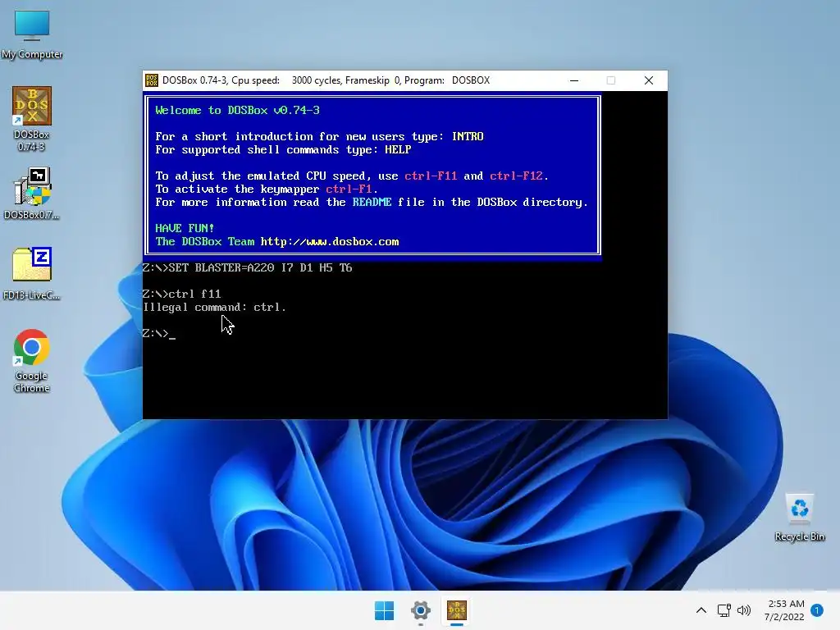This screenshot has height=630, width=840.
Task: Click the DOSBox title bar text
Action: [x=326, y=80]
